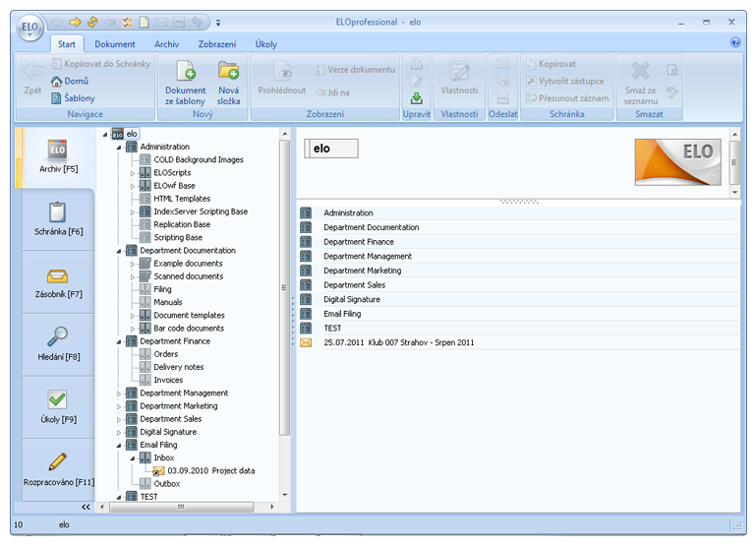Open the quick access toolbar customize dropdown

[x=218, y=23]
